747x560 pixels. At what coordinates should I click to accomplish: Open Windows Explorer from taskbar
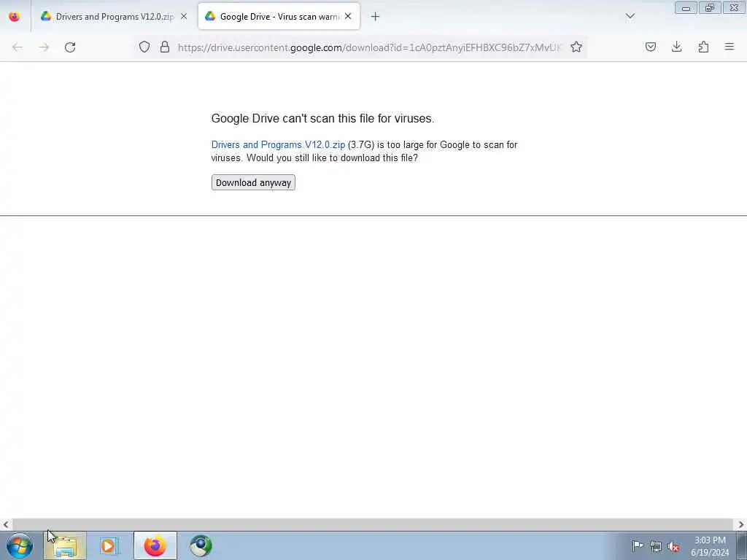[65, 545]
